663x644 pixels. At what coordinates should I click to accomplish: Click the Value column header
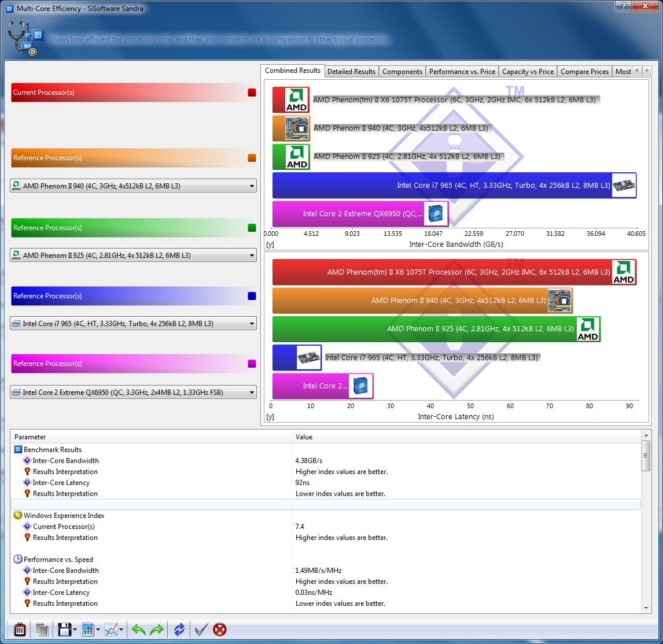click(467, 437)
